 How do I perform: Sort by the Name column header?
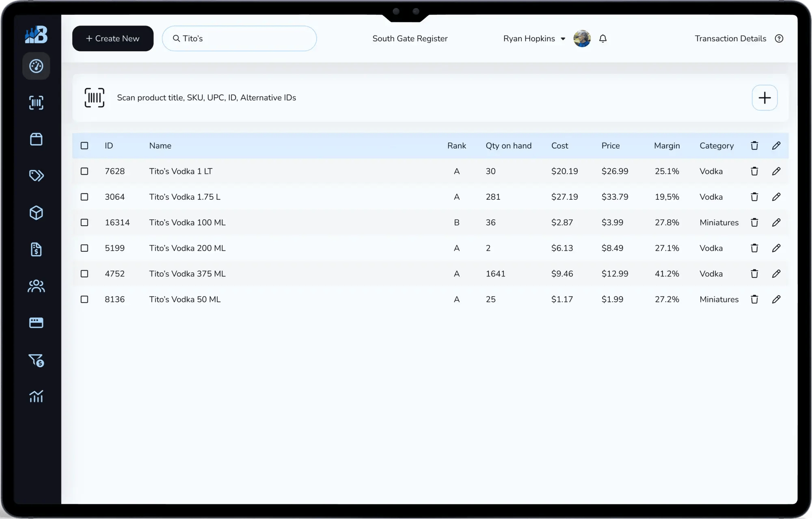(x=160, y=145)
